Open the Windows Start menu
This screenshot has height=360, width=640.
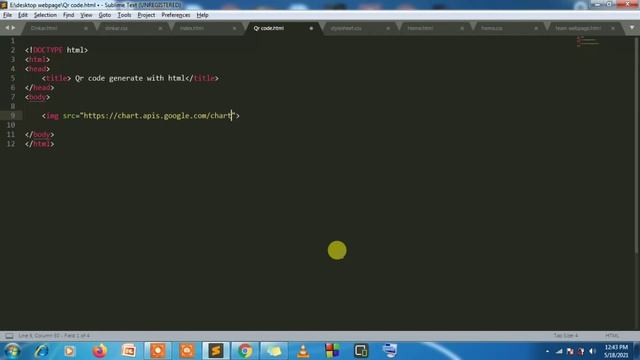click(x=12, y=351)
